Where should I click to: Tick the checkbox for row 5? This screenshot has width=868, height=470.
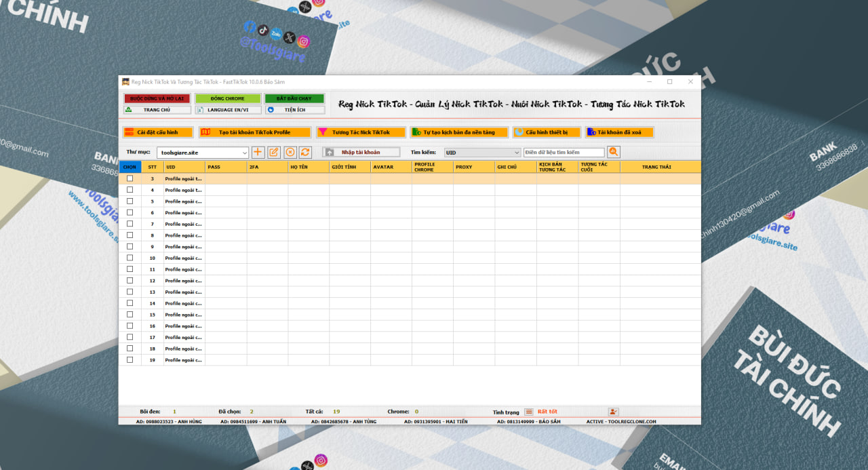pos(130,201)
